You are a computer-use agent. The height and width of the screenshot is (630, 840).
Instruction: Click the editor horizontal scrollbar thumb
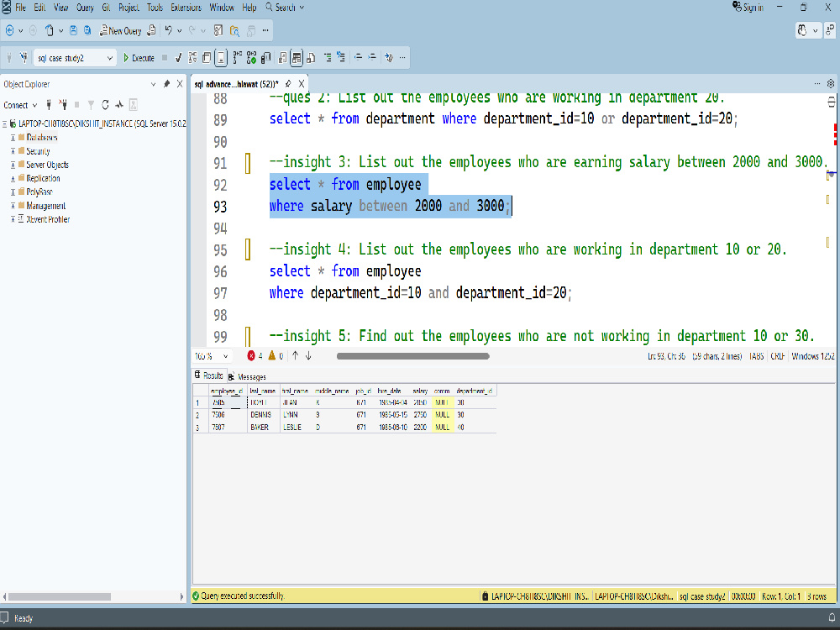tap(412, 356)
